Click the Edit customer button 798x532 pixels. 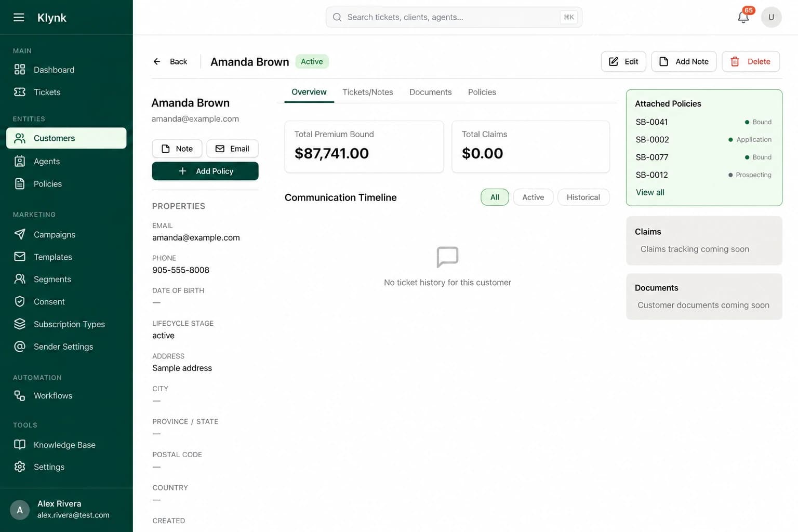623,61
